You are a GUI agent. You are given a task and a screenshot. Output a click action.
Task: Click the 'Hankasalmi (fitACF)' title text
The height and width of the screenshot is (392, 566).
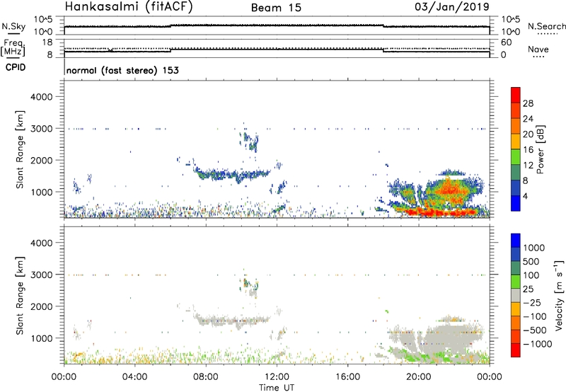point(129,6)
